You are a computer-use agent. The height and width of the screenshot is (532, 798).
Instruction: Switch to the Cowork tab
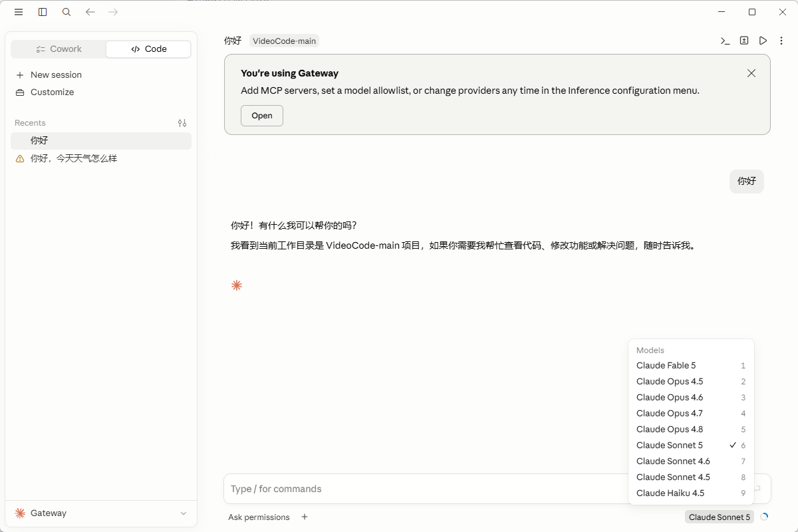(x=59, y=49)
